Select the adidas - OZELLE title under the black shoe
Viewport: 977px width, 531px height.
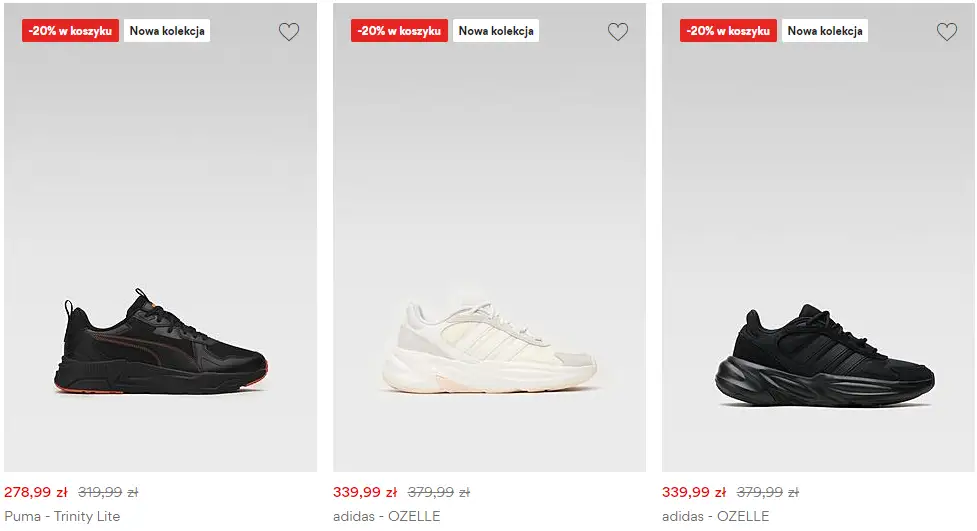pyautogui.click(x=715, y=516)
